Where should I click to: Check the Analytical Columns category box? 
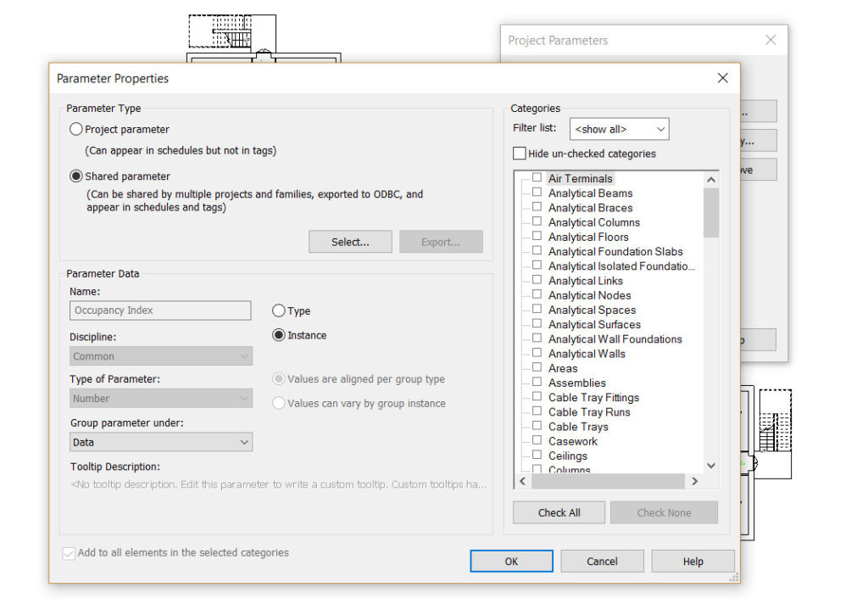click(537, 221)
